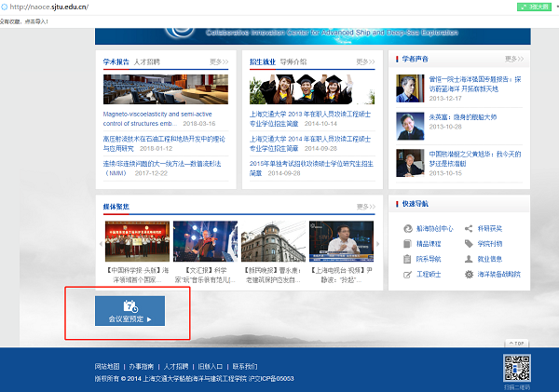Click the TOP back-to-top button
Viewport: 559px width, 392px height.
pyautogui.click(x=517, y=343)
